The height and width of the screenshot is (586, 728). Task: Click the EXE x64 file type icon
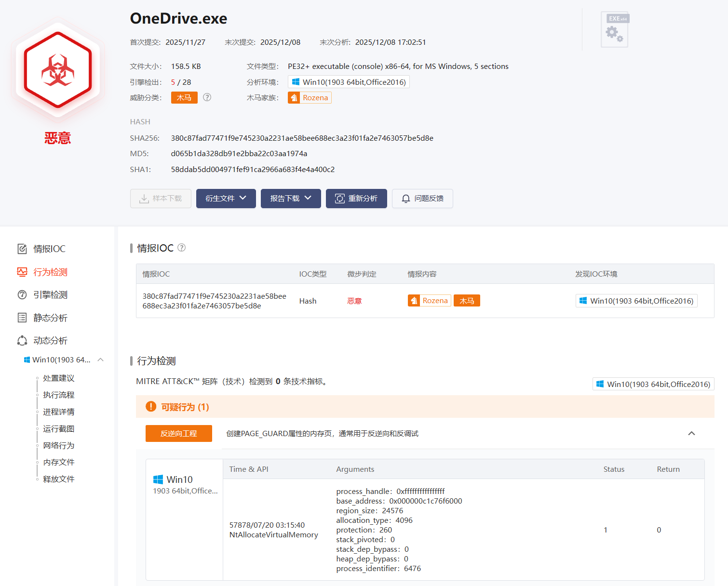pos(615,30)
